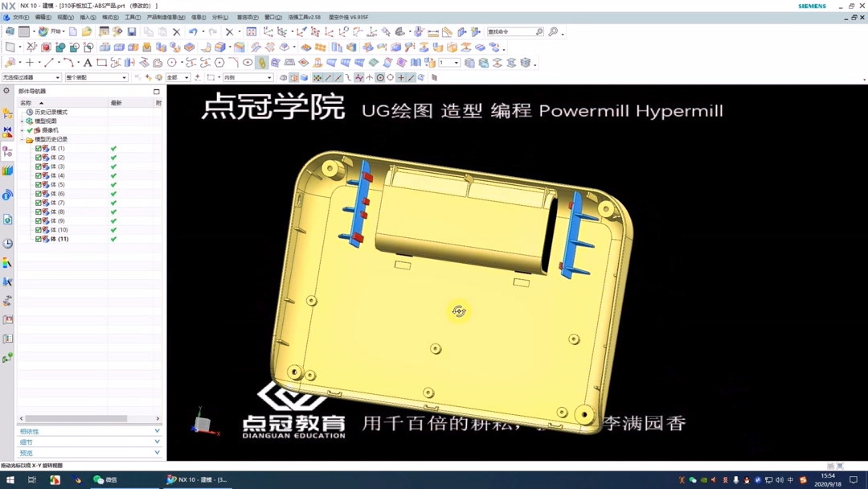
Task: Toggle visibility checkbox of 体 (11)
Action: click(x=38, y=238)
